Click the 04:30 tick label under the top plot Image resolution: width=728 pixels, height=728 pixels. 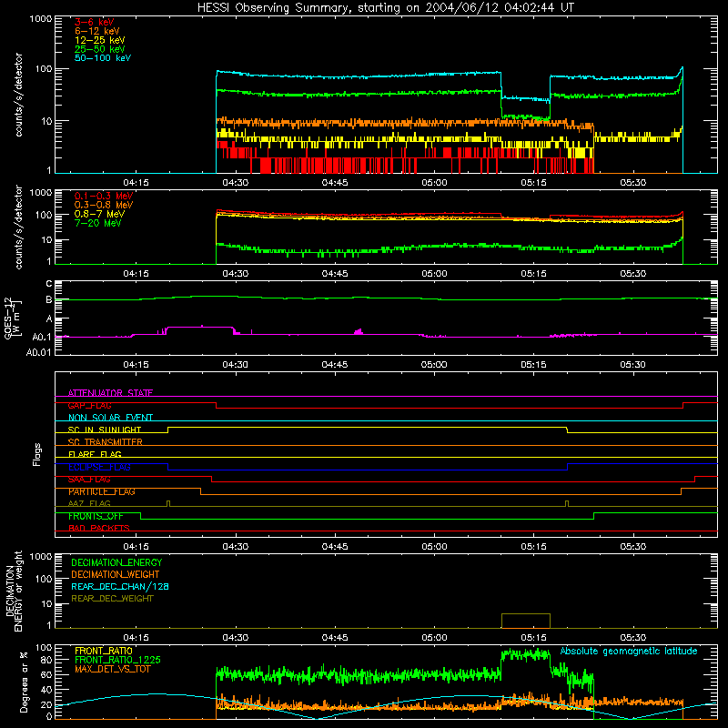point(236,183)
